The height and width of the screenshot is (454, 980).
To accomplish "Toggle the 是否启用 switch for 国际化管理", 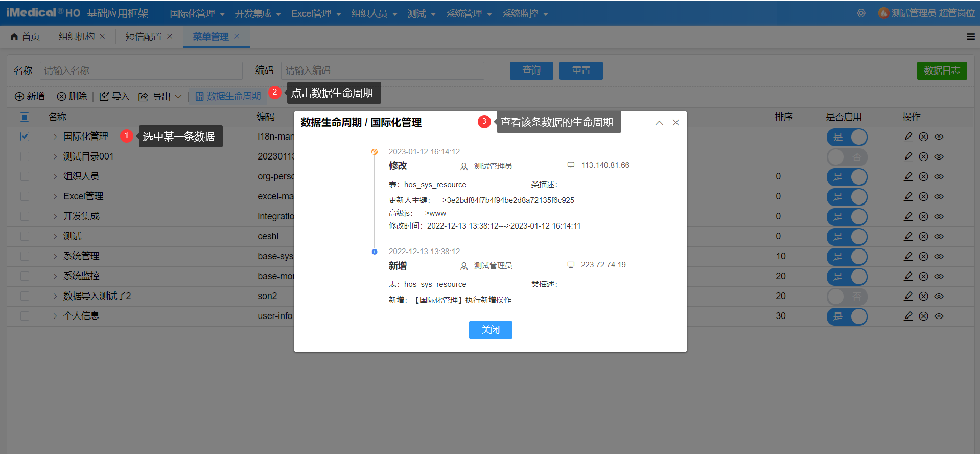I will (847, 137).
